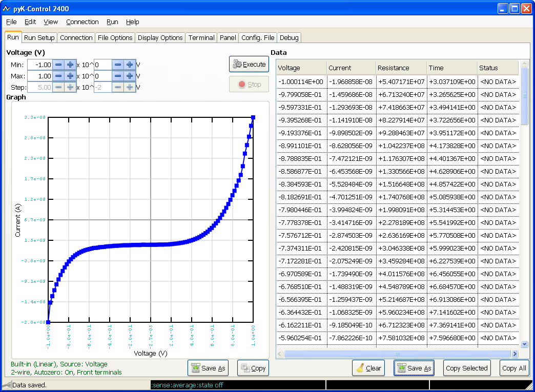Click the data table scroll-up arrow

(525, 64)
